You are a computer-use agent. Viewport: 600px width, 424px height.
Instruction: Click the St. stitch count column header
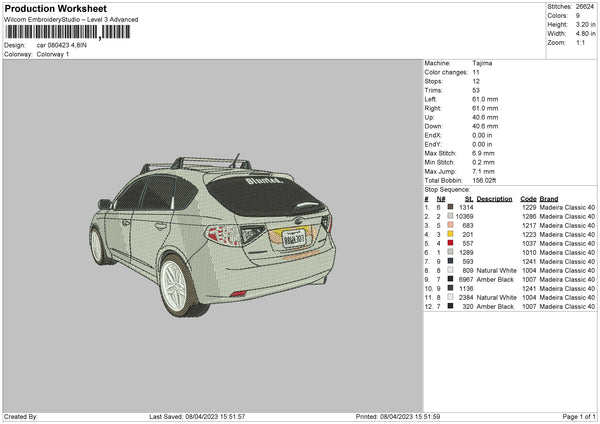point(467,198)
